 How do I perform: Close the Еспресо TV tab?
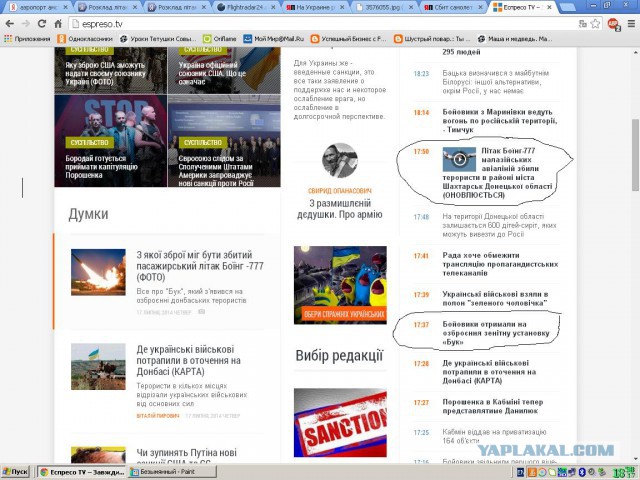pos(550,7)
